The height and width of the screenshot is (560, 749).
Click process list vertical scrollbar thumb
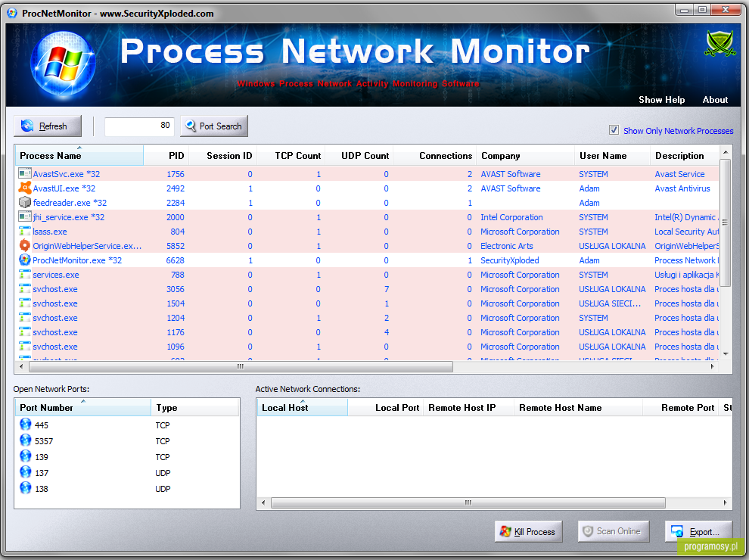725,222
